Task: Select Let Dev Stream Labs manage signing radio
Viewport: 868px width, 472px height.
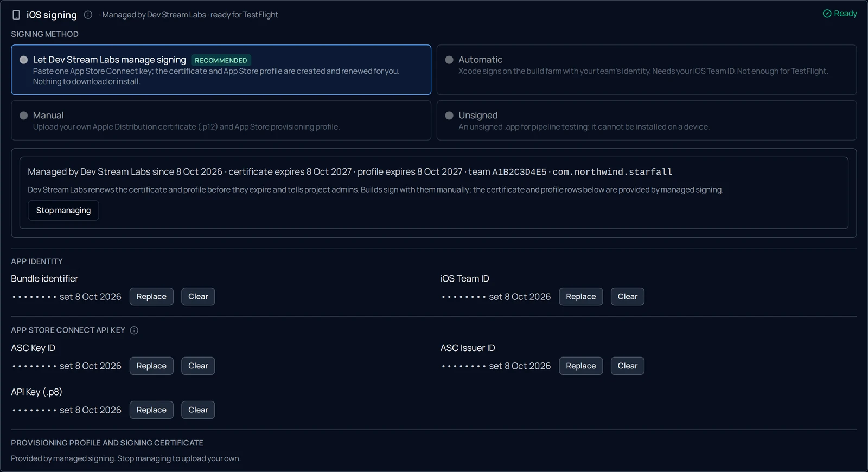Action: [24, 60]
